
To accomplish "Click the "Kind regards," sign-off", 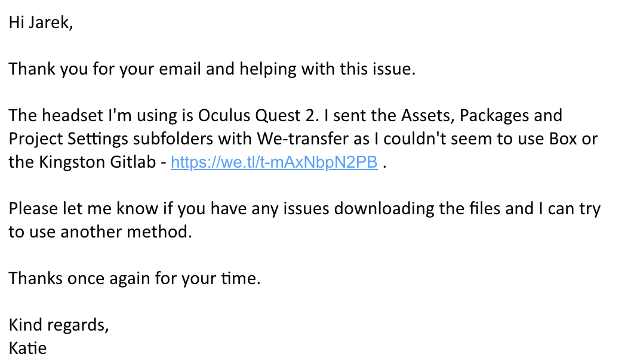I will tap(59, 325).
